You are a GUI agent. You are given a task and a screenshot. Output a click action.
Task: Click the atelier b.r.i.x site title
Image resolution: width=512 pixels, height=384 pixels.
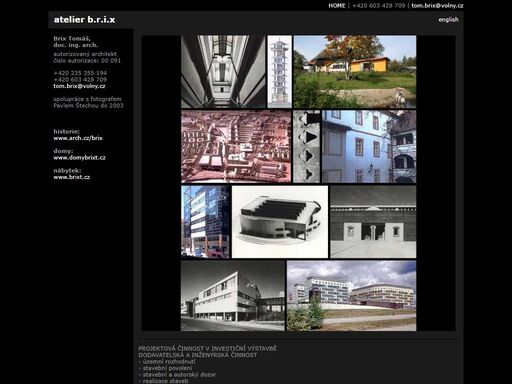[84, 20]
